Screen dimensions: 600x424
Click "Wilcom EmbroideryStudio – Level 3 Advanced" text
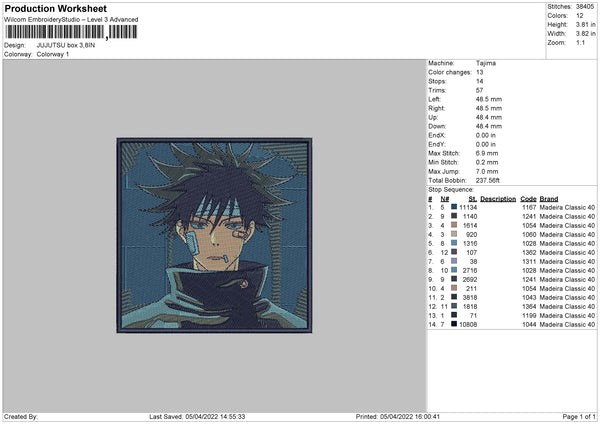71,20
